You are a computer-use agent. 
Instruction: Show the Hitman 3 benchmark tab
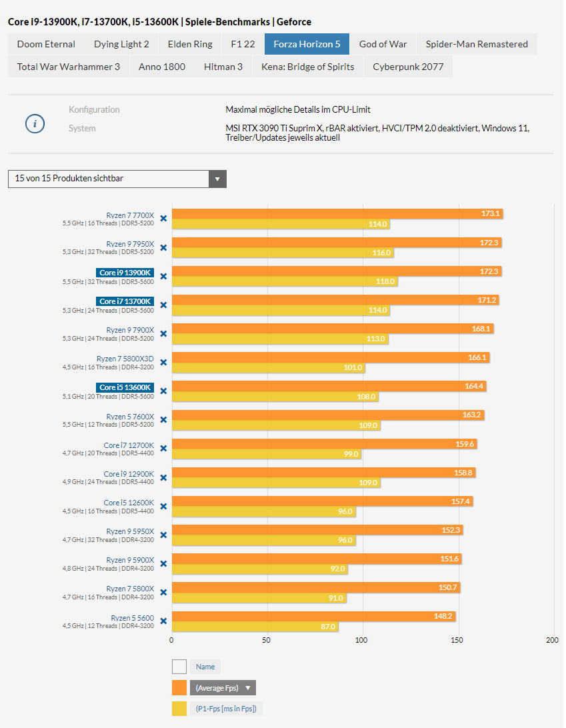223,67
